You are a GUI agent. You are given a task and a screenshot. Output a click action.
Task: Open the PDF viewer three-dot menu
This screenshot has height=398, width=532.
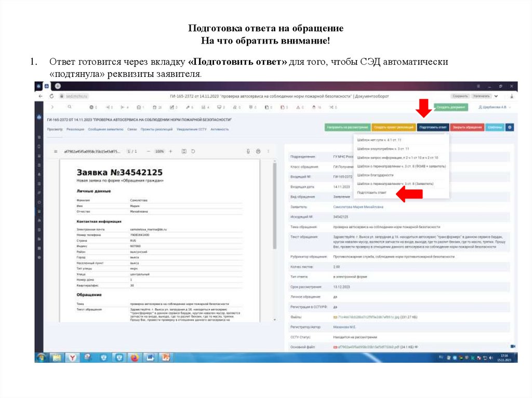[269, 152]
